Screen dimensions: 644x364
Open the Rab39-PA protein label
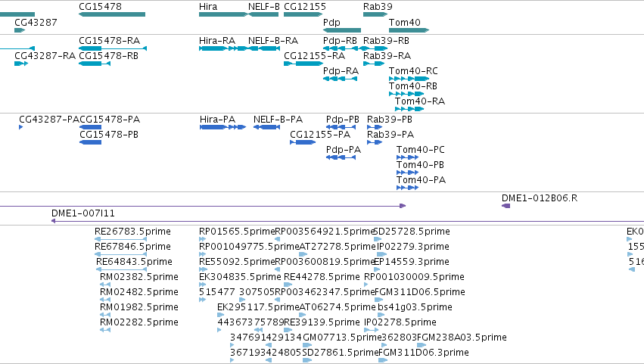tap(390, 135)
